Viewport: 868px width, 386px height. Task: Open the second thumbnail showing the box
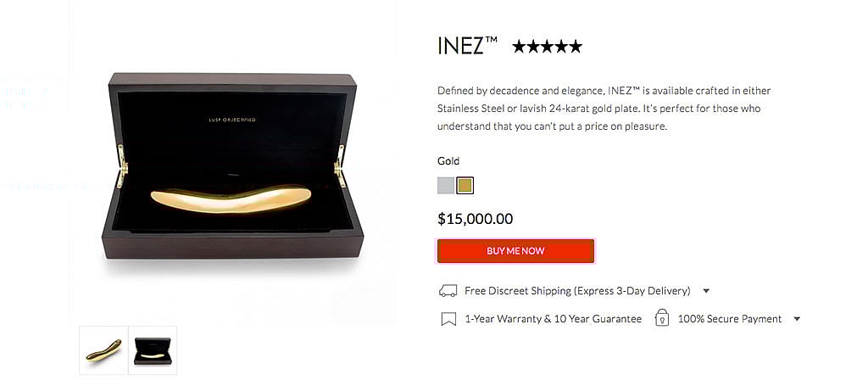pos(153,350)
